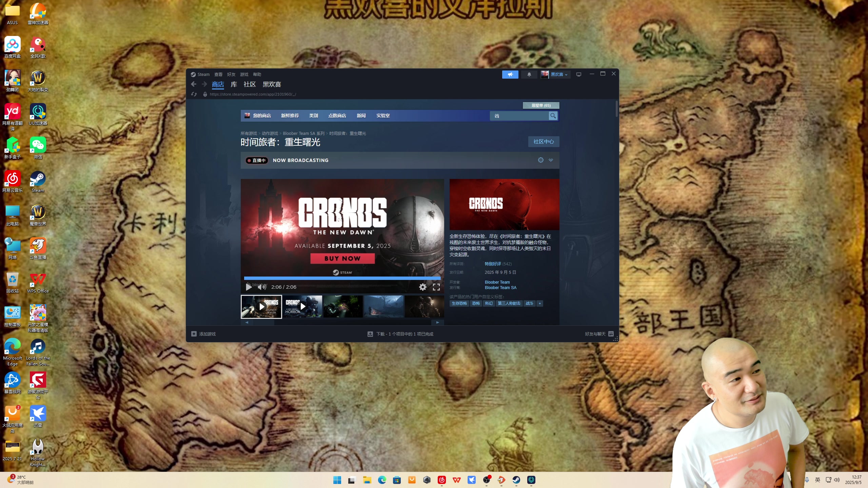
Task: Open File Explorer from taskbar
Action: 367,480
